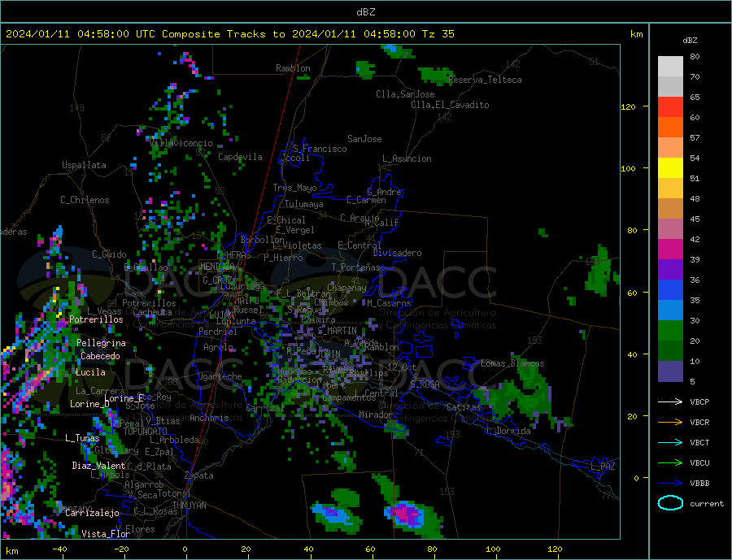Click the 'VBCR' legend label
Image resolution: width=732 pixels, height=560 pixels.
(699, 422)
